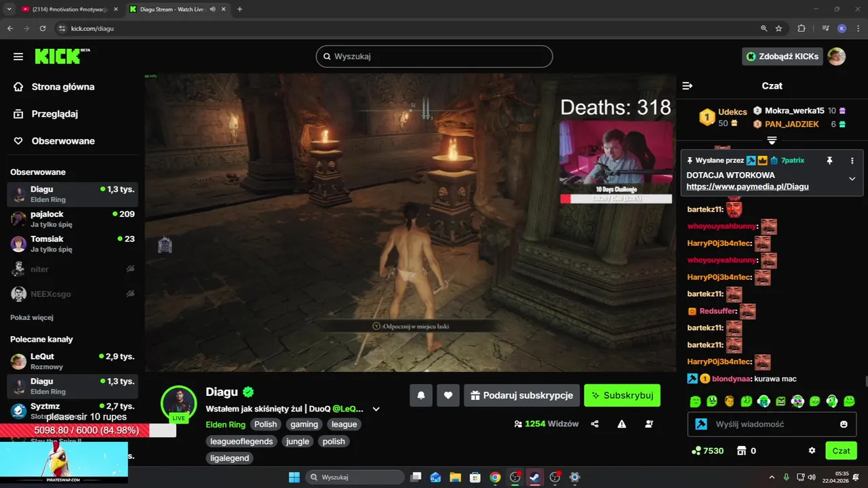The image size is (868, 488).
Task: Click the jungle tag chip
Action: coord(298,441)
